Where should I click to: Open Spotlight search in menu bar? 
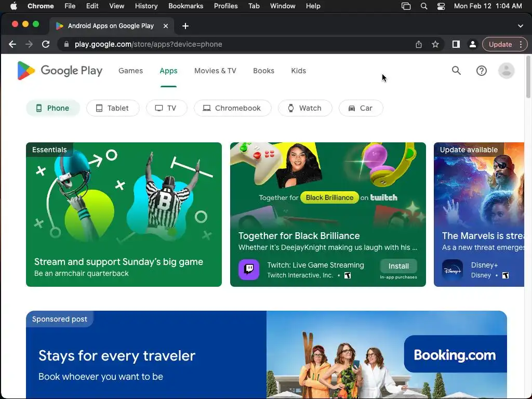[x=424, y=6]
